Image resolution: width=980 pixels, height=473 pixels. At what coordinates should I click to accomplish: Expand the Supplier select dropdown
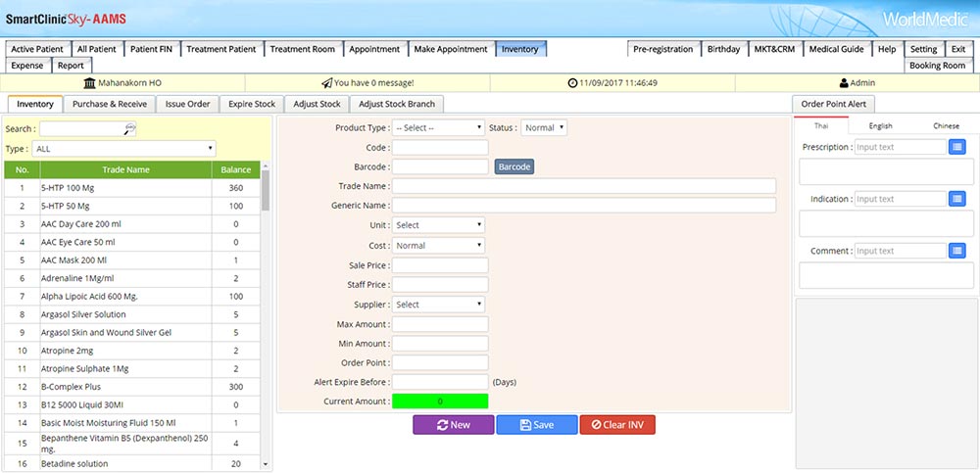[438, 305]
